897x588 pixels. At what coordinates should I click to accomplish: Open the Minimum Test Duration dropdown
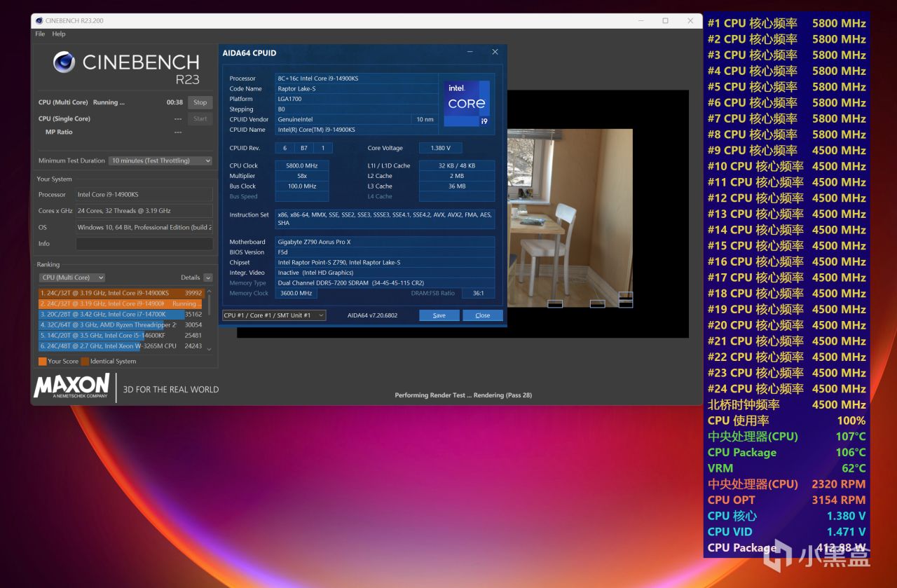tap(160, 160)
